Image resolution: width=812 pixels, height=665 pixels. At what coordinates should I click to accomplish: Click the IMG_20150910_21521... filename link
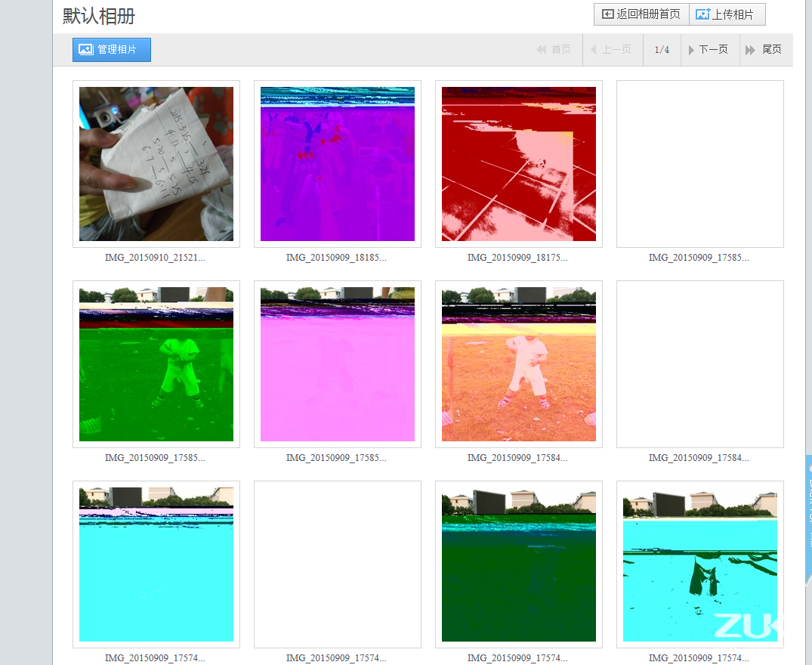click(x=155, y=258)
